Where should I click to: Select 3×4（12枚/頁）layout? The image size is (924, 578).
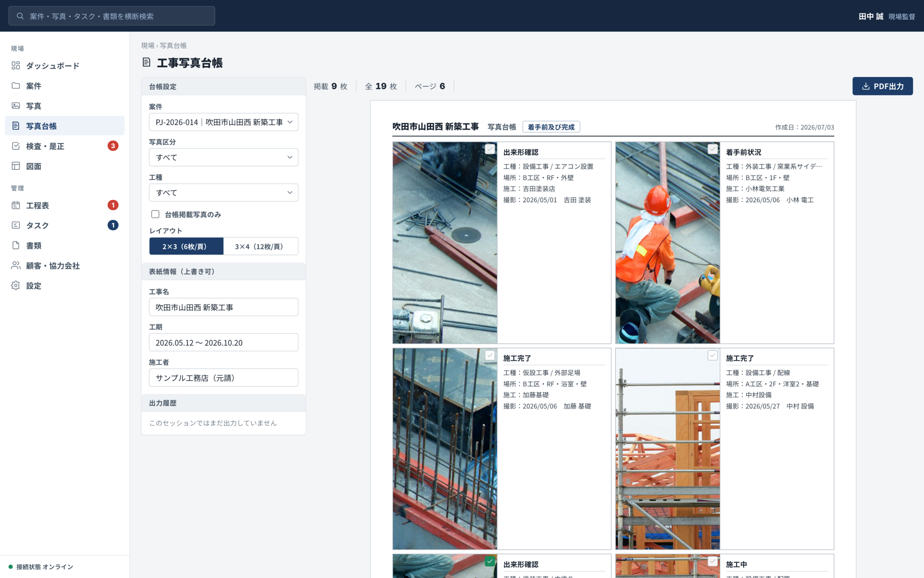tap(261, 246)
